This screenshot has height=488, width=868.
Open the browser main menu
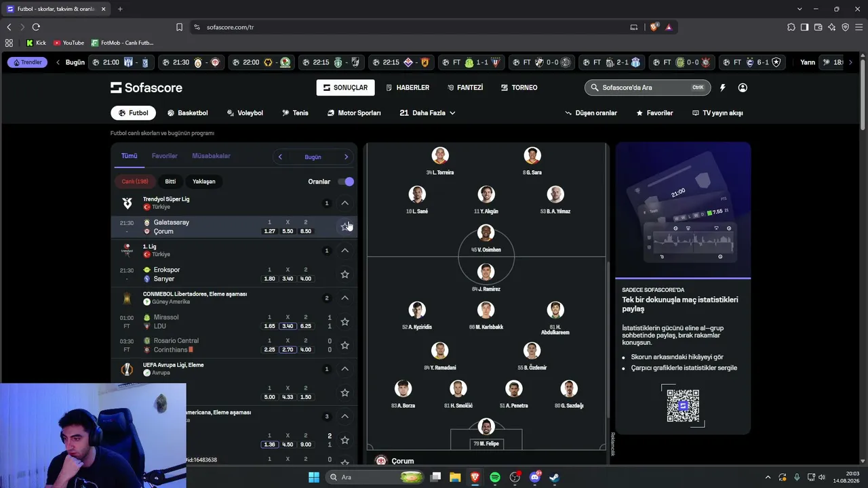click(859, 27)
